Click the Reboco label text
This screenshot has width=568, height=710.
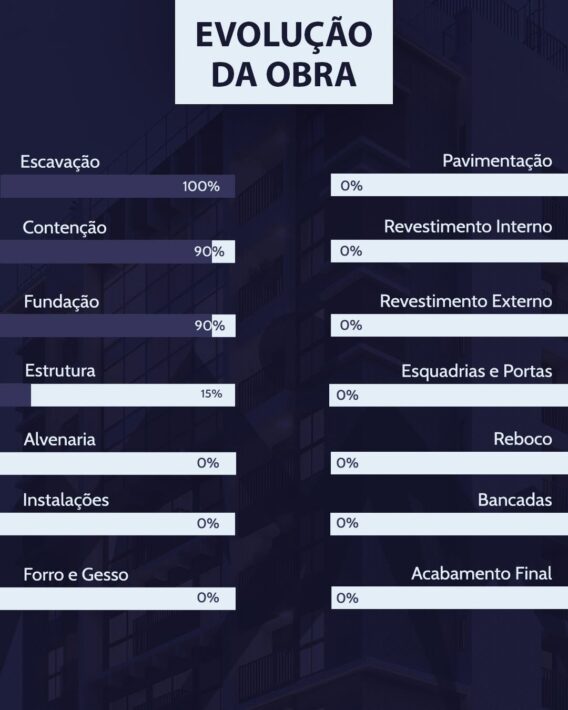pyautogui.click(x=523, y=439)
